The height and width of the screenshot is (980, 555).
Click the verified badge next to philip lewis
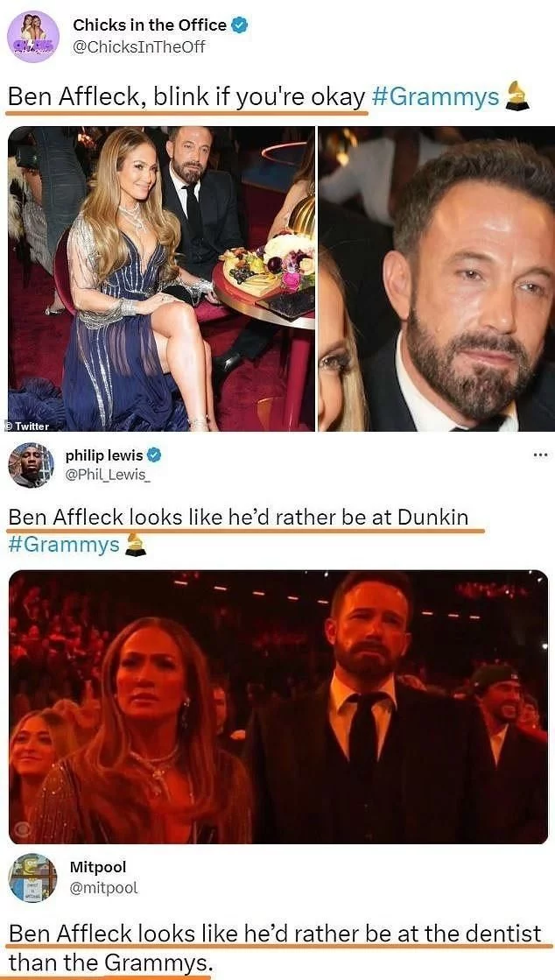(x=154, y=455)
